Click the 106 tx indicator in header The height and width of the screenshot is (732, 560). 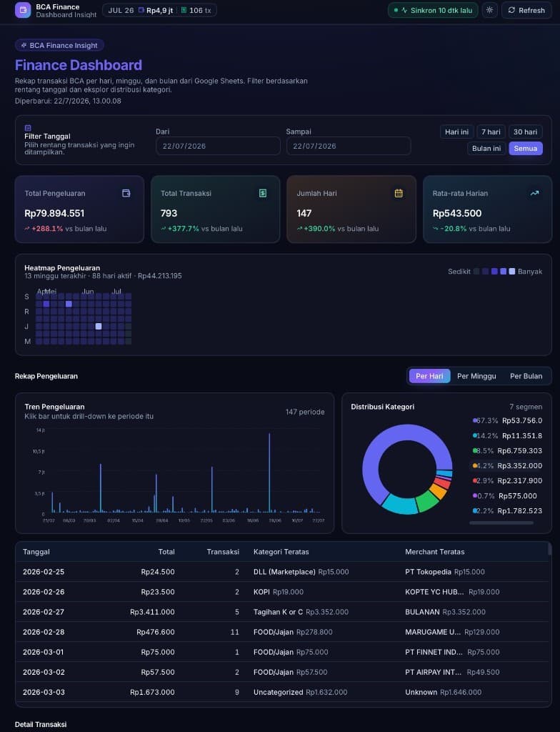click(196, 10)
